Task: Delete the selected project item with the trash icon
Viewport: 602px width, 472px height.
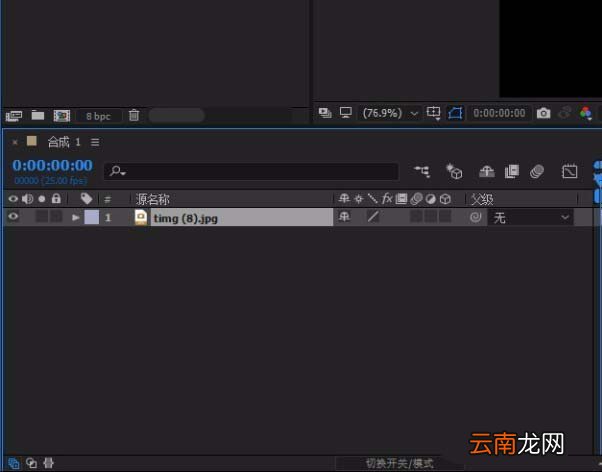Action: (x=134, y=115)
